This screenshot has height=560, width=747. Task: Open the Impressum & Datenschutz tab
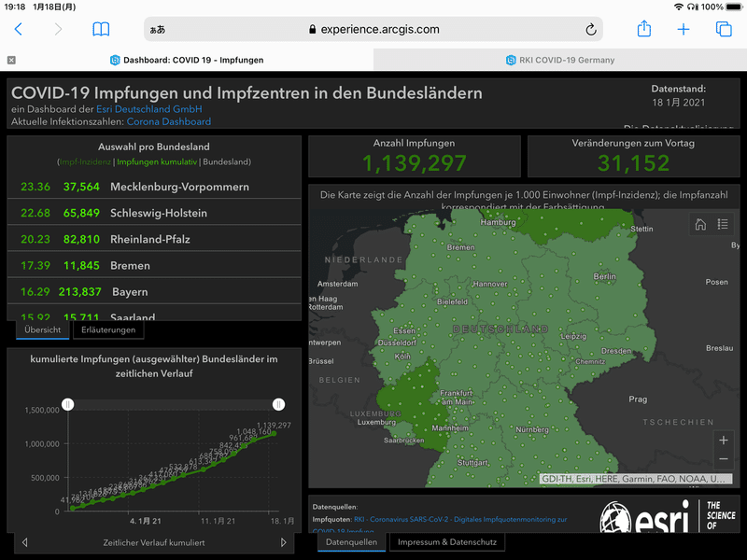tap(447, 542)
